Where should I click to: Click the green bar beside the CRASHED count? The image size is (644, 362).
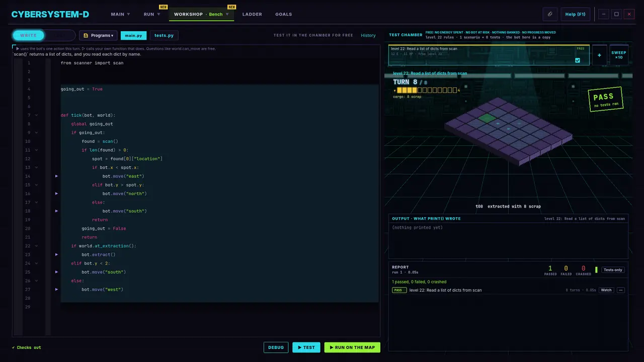click(596, 270)
